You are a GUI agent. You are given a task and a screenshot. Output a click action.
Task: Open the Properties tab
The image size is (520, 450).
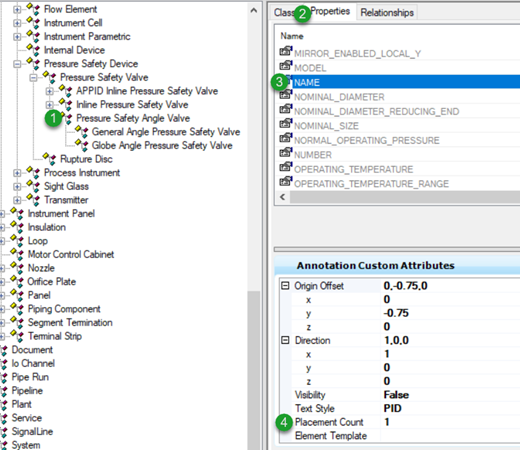pos(330,11)
